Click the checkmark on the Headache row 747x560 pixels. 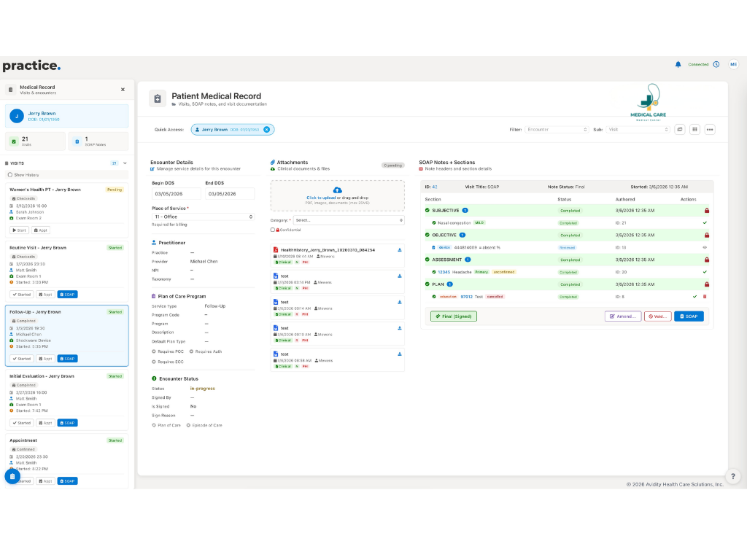(705, 272)
